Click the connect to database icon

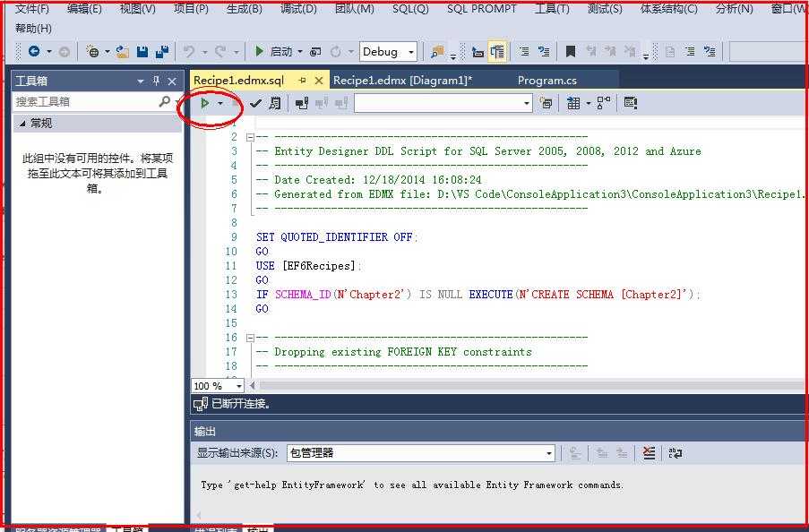coord(302,103)
